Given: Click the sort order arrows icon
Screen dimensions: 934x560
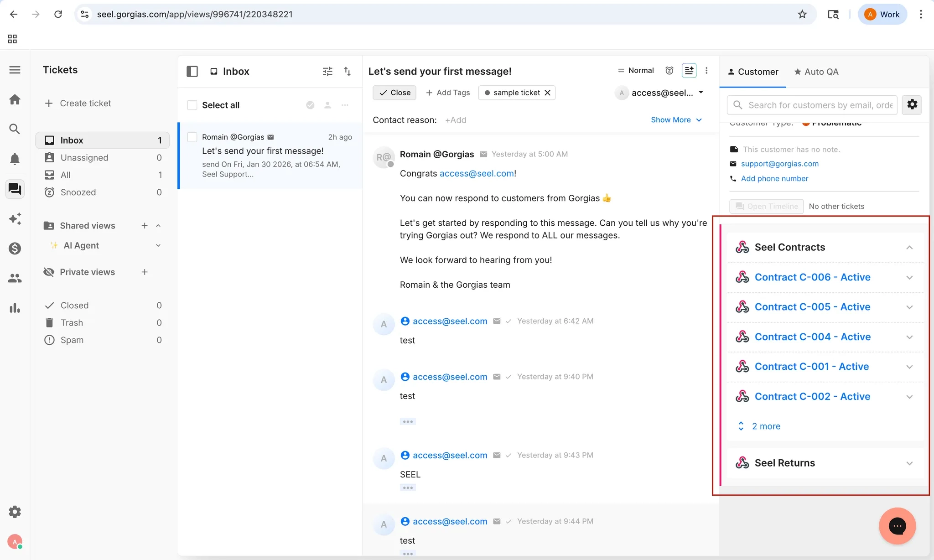Looking at the screenshot, I should pyautogui.click(x=348, y=72).
